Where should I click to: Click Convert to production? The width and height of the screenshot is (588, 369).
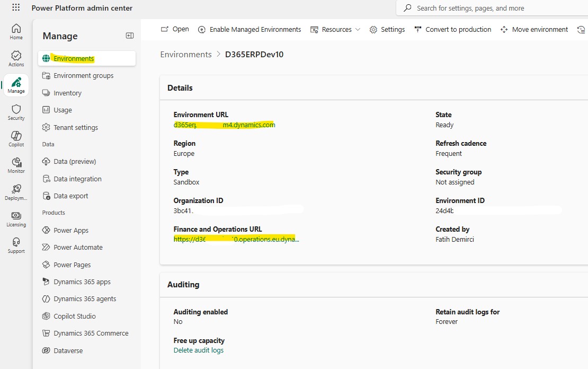point(452,29)
